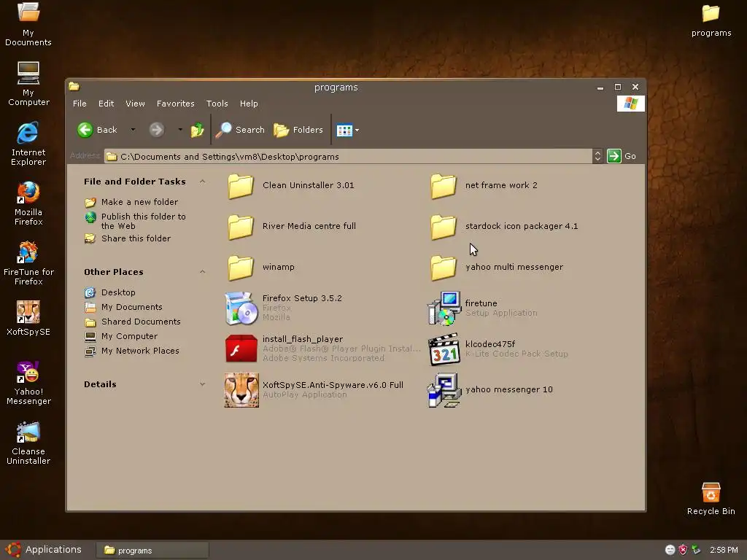Open the Back history dropdown arrow

coord(133,130)
